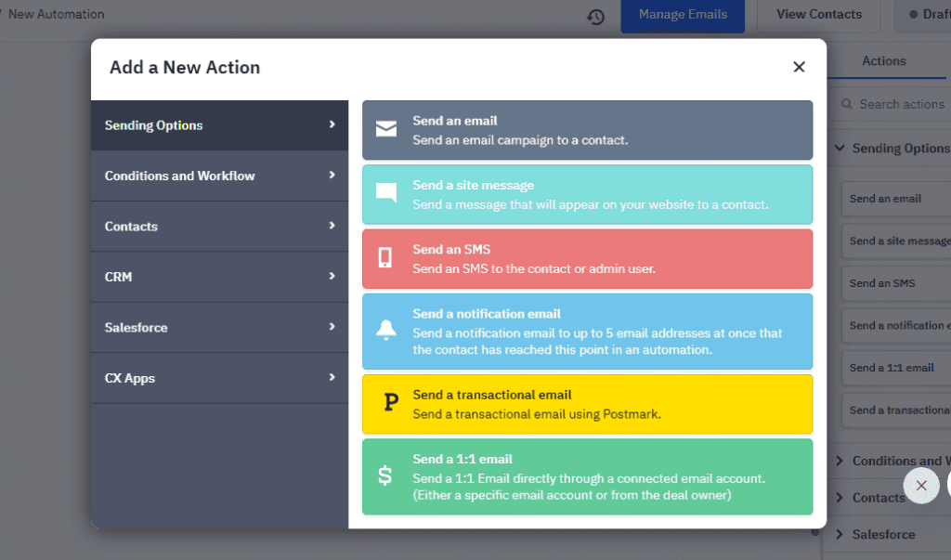Click the bell icon for notification email
Viewport: 951px width, 560px height.
(385, 331)
